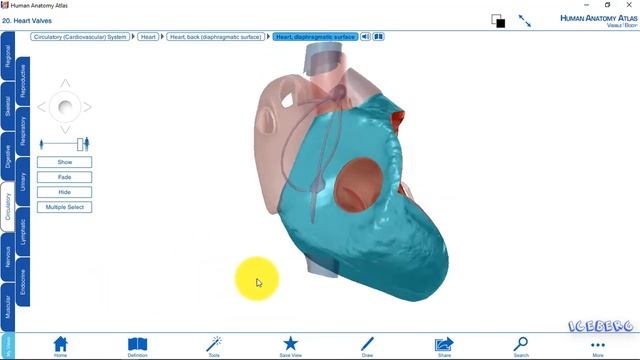The height and width of the screenshot is (360, 640).
Task: Open the light blue bottom side tab
Action: pyautogui.click(x=8, y=346)
